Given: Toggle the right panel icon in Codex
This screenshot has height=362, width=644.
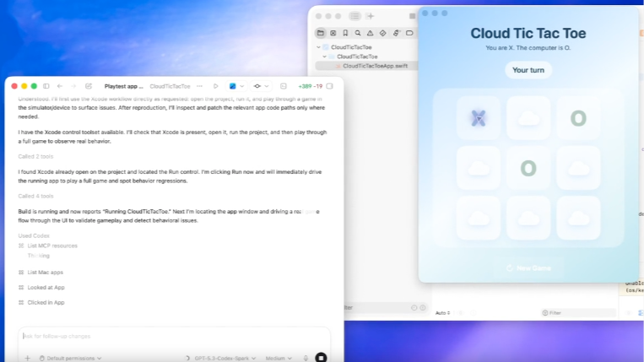Looking at the screenshot, I should [329, 86].
